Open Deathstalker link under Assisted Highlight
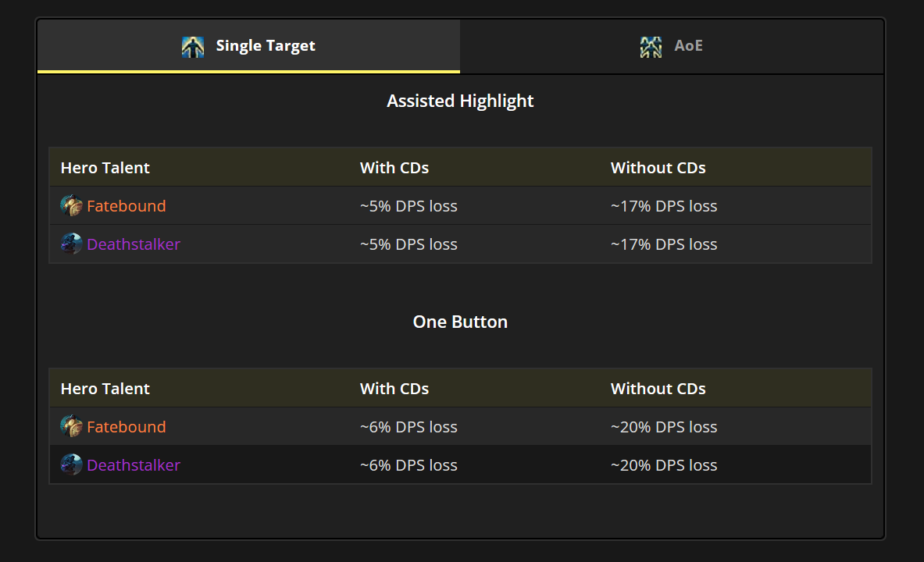Screen dimensions: 924x562 [134, 244]
